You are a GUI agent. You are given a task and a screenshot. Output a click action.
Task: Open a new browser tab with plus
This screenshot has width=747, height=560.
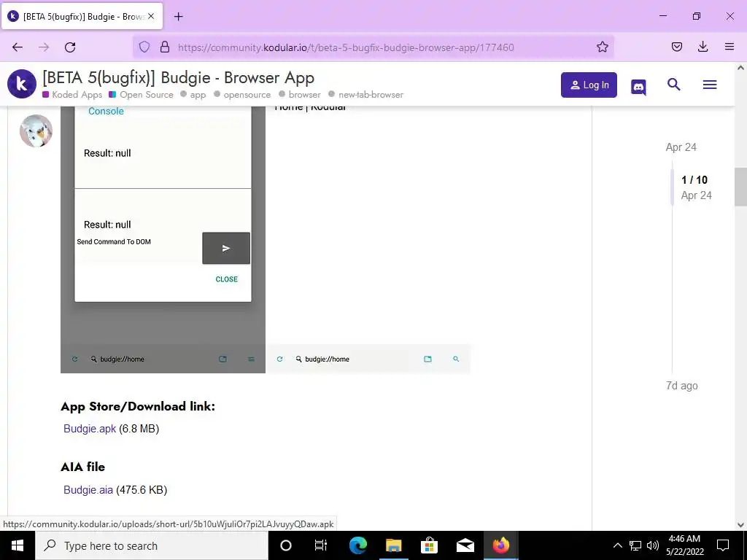pos(179,17)
